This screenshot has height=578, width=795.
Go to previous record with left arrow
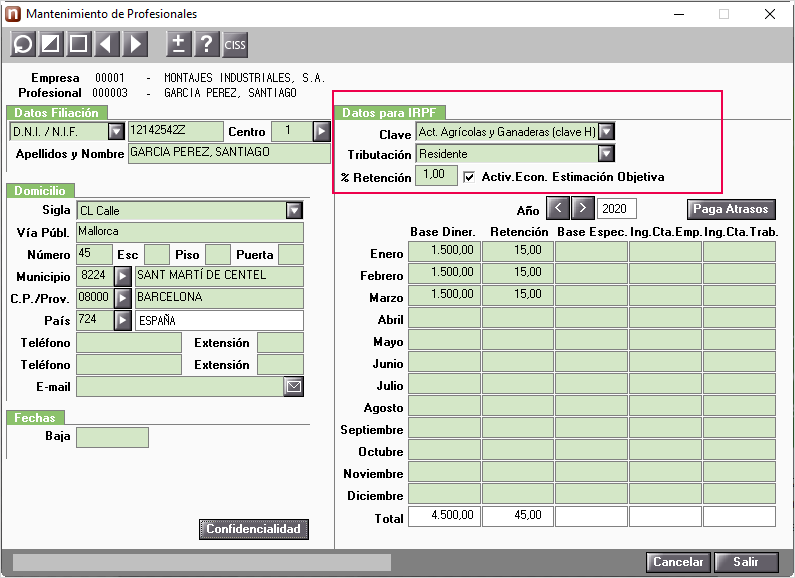pos(106,44)
